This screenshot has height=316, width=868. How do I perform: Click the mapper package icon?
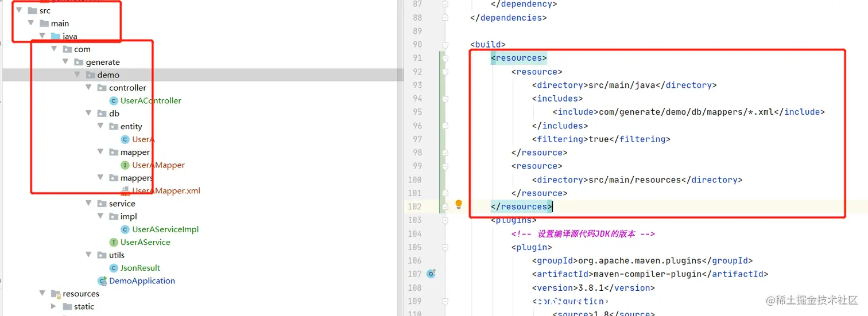point(113,151)
